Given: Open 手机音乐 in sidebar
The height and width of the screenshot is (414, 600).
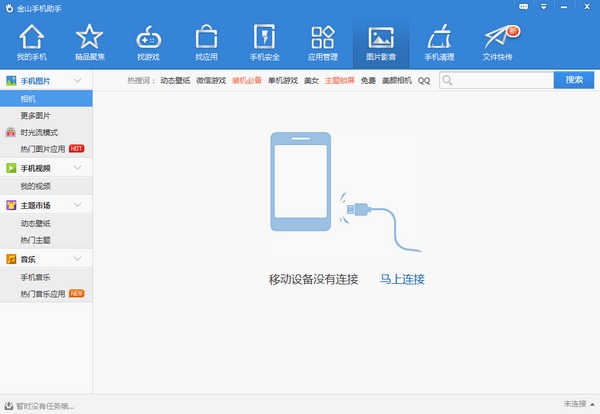Looking at the screenshot, I should click(46, 277).
